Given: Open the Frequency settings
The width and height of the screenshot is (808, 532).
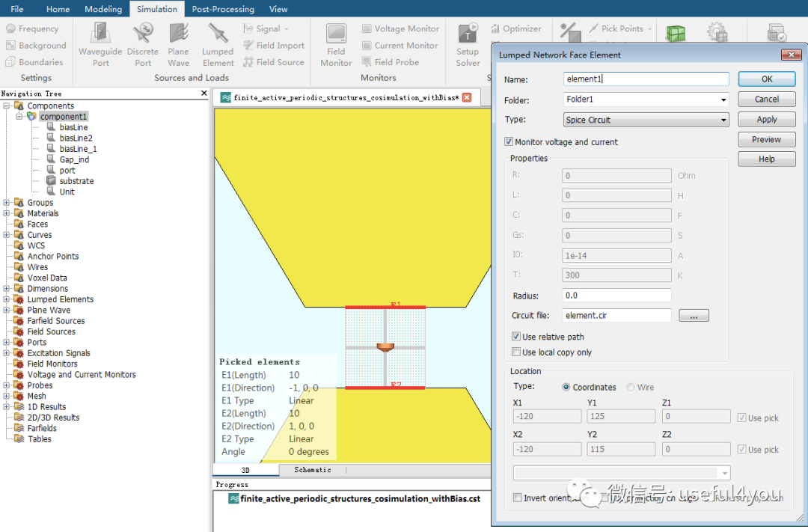Looking at the screenshot, I should pos(32,29).
